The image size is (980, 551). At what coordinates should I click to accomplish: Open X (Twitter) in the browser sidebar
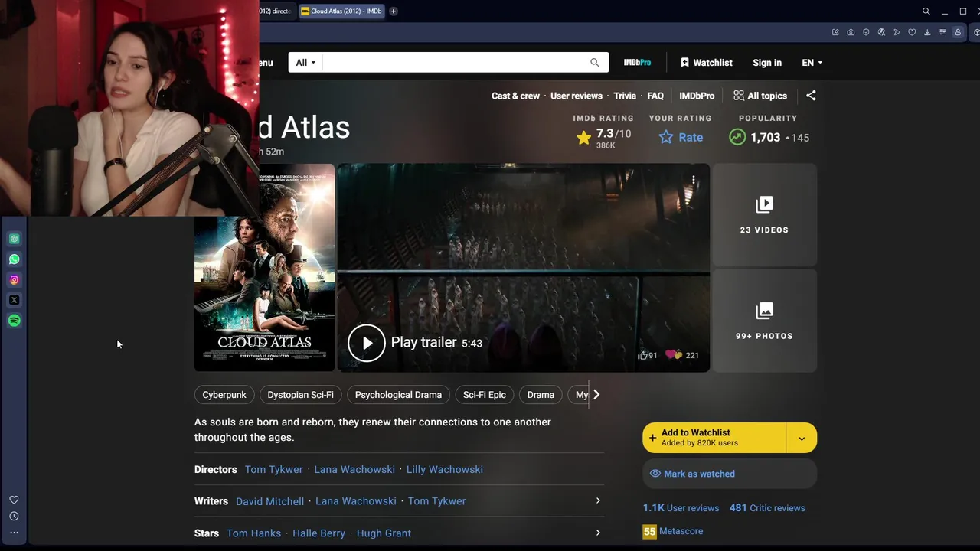14,300
